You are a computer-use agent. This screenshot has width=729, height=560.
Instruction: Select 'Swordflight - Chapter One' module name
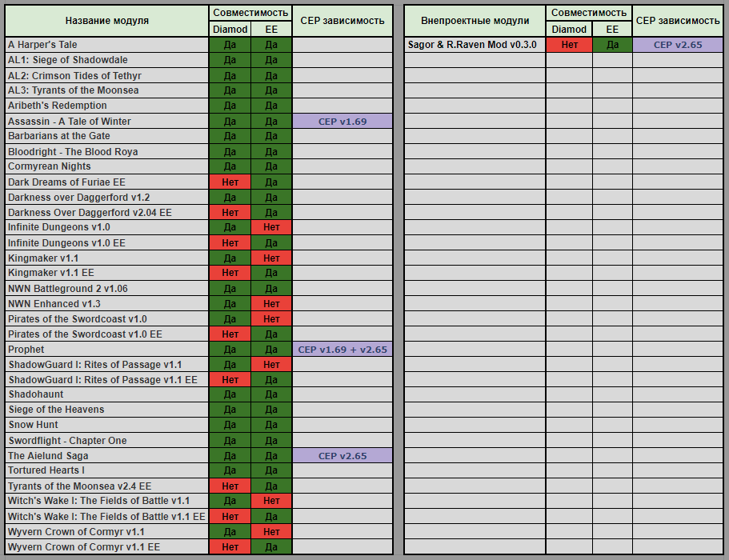67,441
